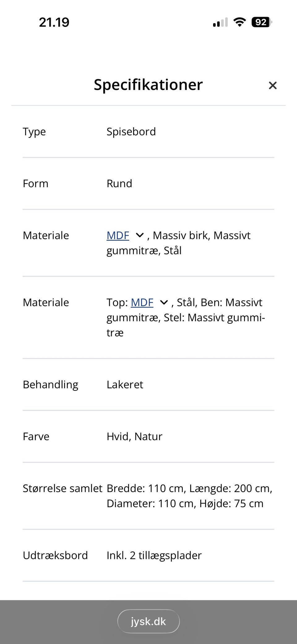This screenshot has width=297, height=644.
Task: Expand the Top: MDF explanation
Action: [163, 302]
